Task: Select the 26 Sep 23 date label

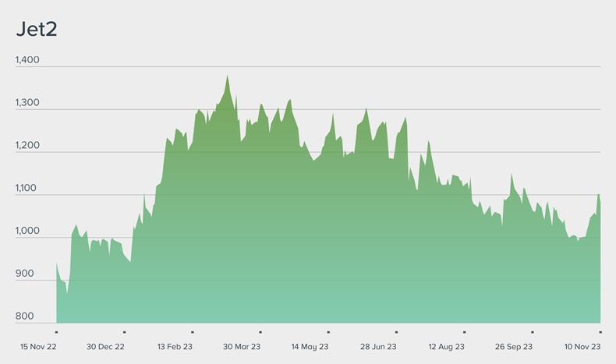Action: [x=514, y=347]
